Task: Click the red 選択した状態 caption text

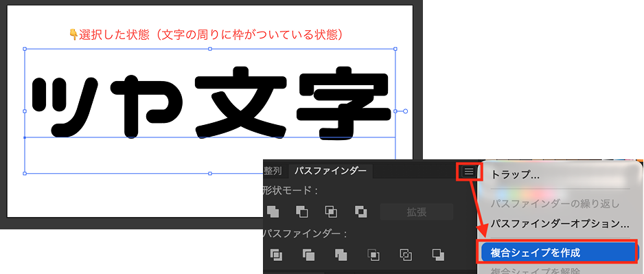Action: [206, 35]
